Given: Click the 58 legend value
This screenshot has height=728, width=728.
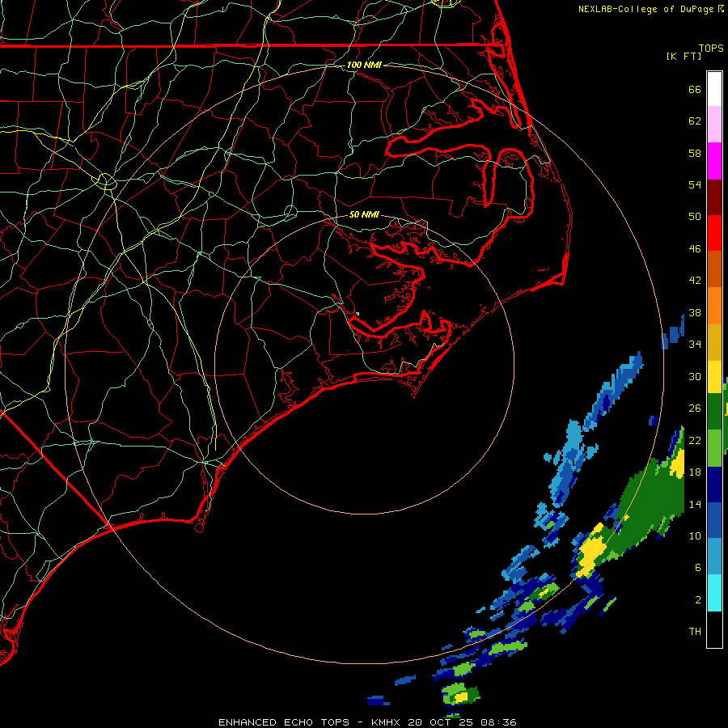Looking at the screenshot, I should click(x=695, y=153).
